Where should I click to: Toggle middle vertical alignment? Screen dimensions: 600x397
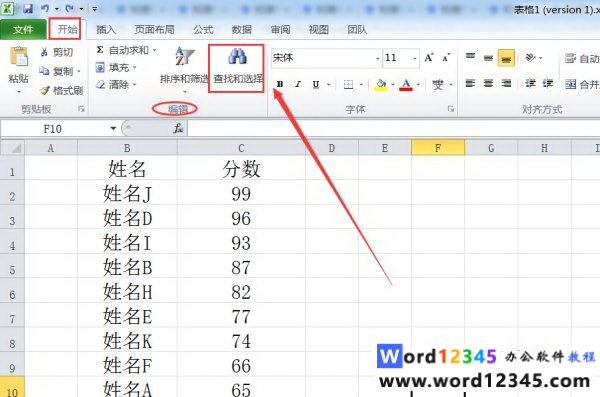pyautogui.click(x=488, y=58)
